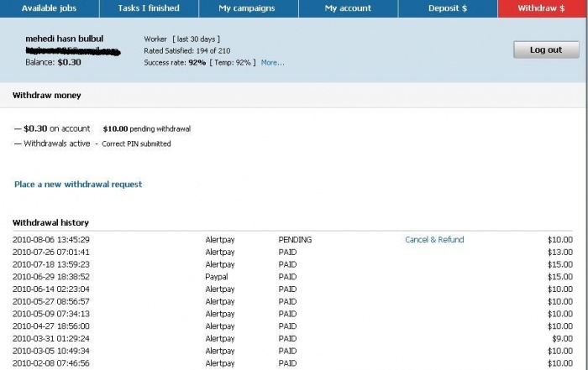Click the red Withdraw $ tab
This screenshot has height=370, width=588.
click(542, 8)
